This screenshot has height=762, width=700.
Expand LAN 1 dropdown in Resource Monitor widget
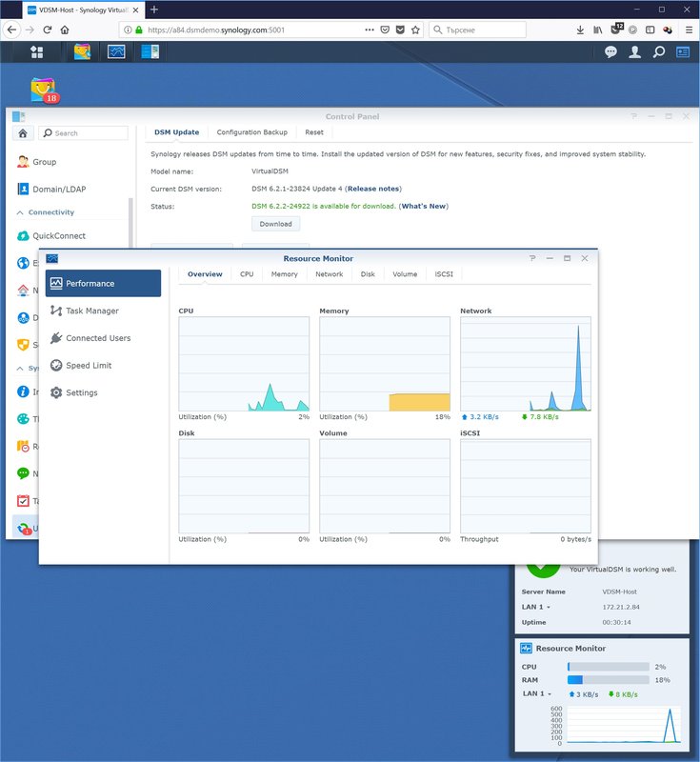pos(537,693)
